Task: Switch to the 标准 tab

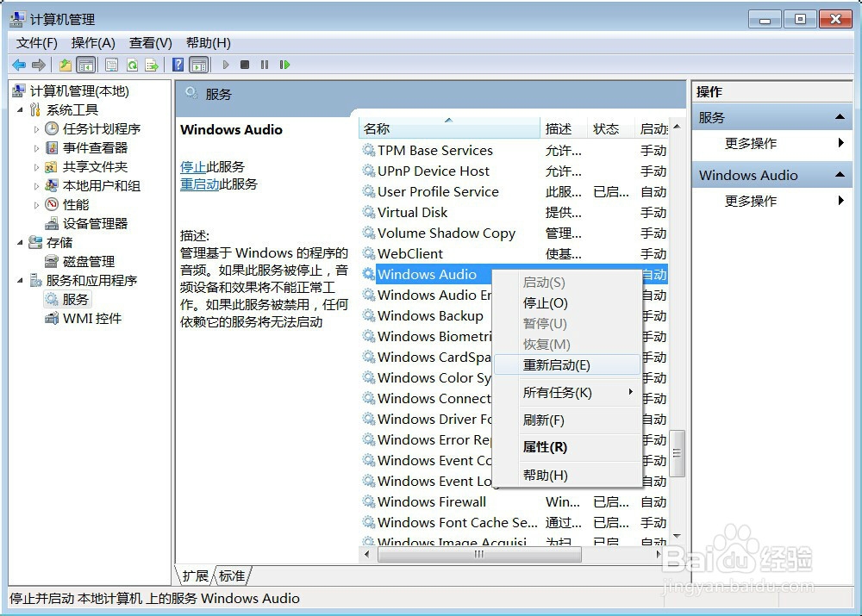Action: 231,576
